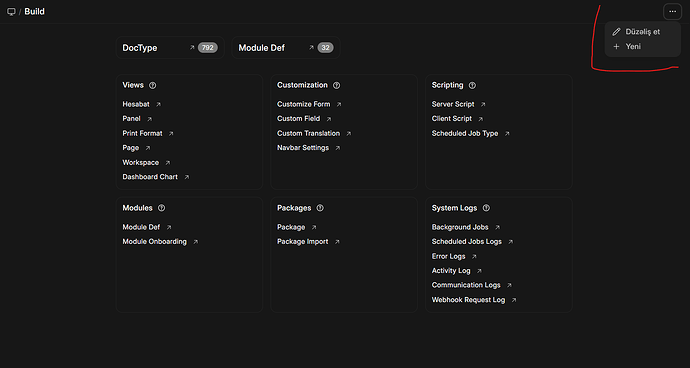Open Custom Translation
Screen dimensions: 690x368
tap(308, 133)
